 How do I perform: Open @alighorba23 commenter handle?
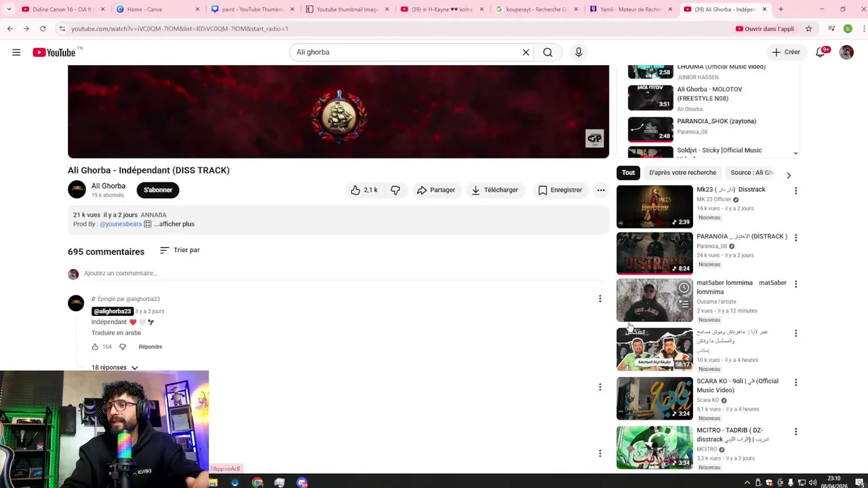112,311
